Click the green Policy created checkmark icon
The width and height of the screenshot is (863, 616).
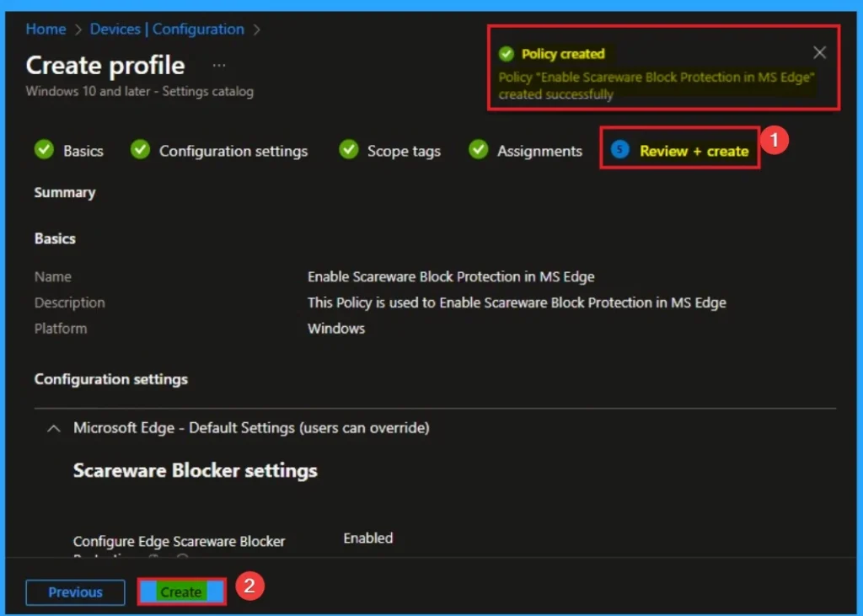coord(506,54)
